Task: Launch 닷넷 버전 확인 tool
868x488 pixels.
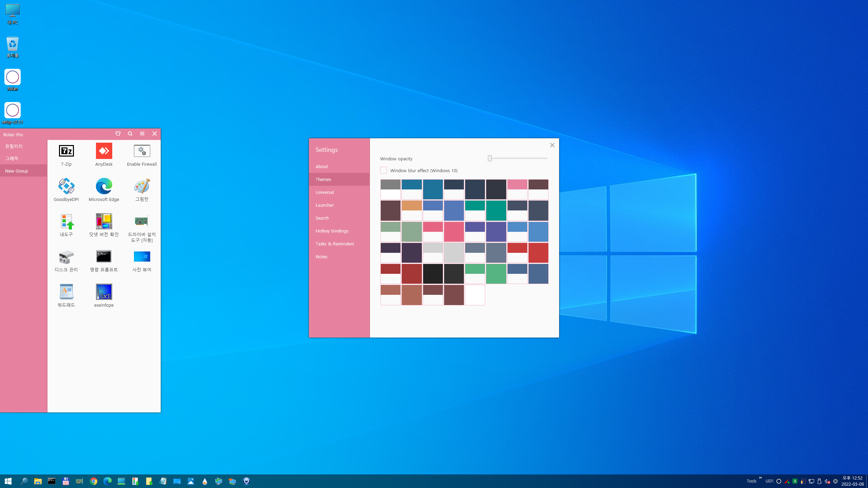Action: 104,225
